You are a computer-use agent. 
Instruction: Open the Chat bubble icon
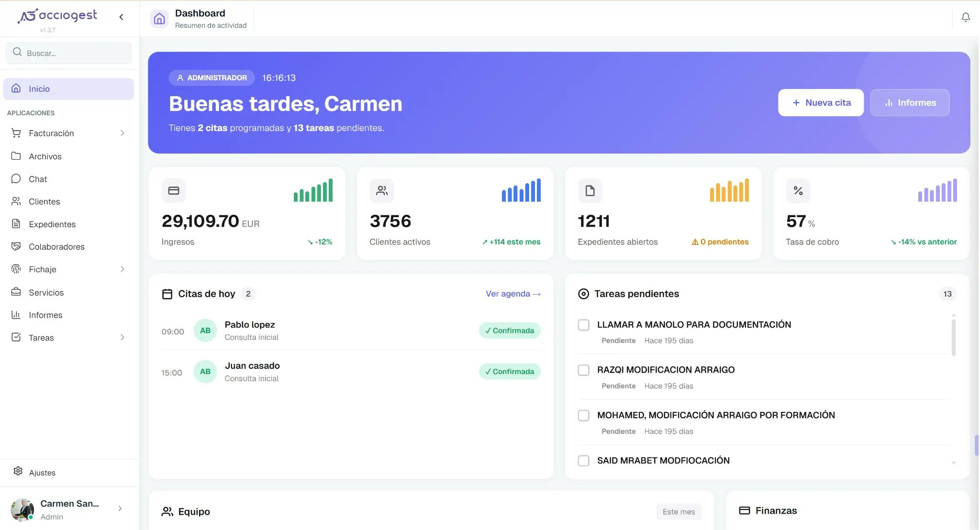16,179
